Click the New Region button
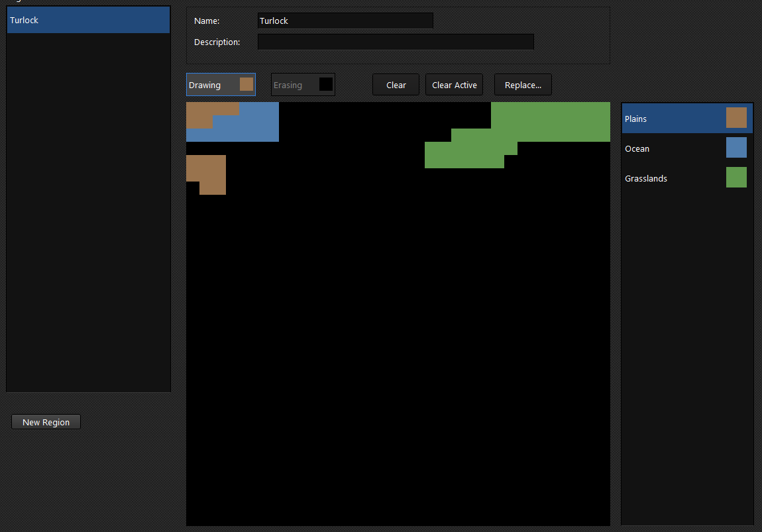 click(46, 421)
